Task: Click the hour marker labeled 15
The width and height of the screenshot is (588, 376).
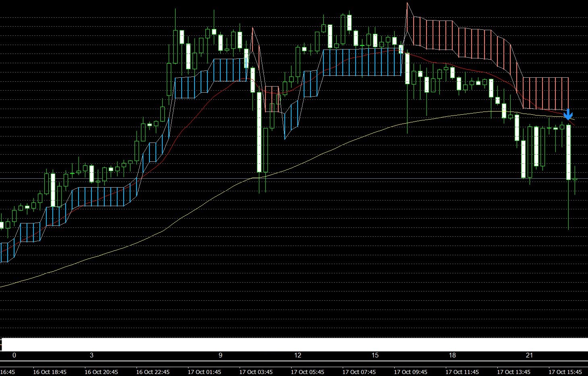Action: point(375,355)
